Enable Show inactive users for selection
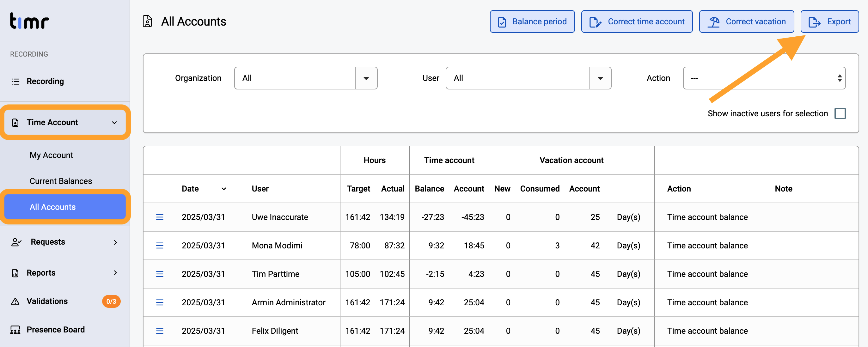This screenshot has width=868, height=347. [840, 113]
